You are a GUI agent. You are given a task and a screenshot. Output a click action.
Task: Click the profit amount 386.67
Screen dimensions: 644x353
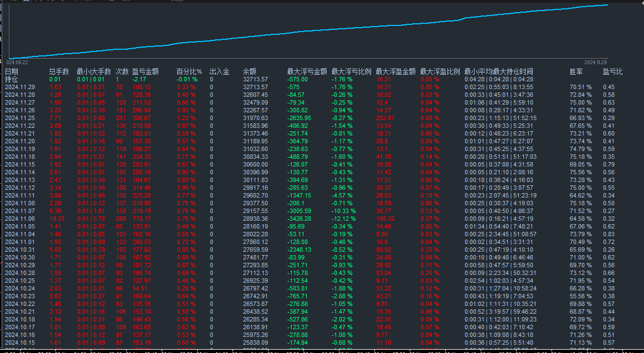142,118
